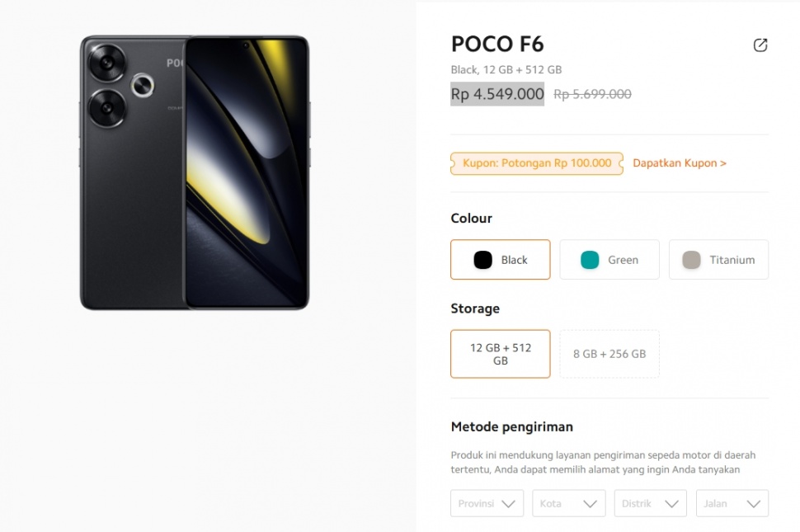Screen dimensions: 800x532
Task: Pick the 12 GB + 512 GB storage
Action: pos(500,354)
